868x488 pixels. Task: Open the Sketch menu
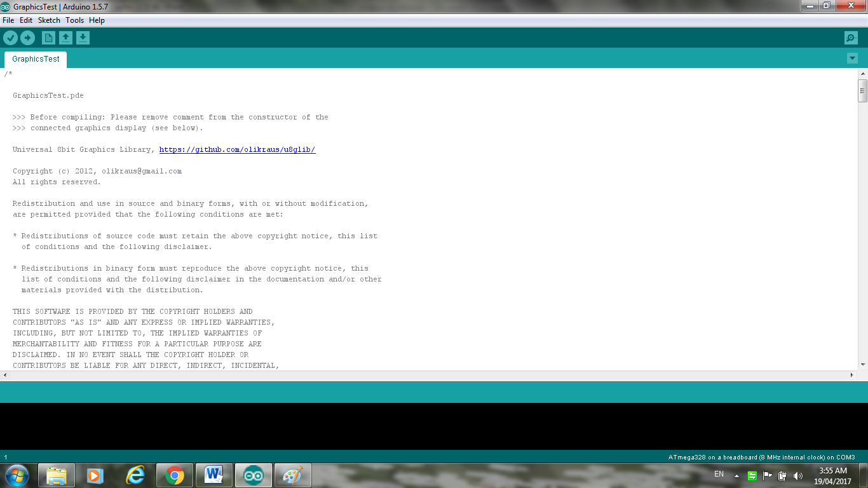tap(49, 20)
